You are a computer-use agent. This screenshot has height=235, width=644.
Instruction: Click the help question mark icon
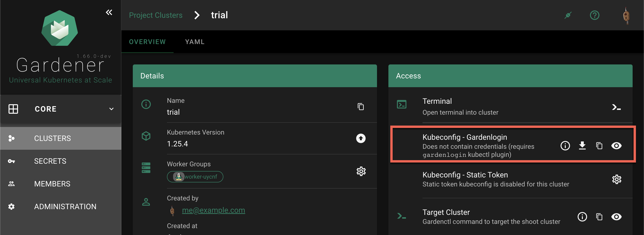tap(594, 15)
